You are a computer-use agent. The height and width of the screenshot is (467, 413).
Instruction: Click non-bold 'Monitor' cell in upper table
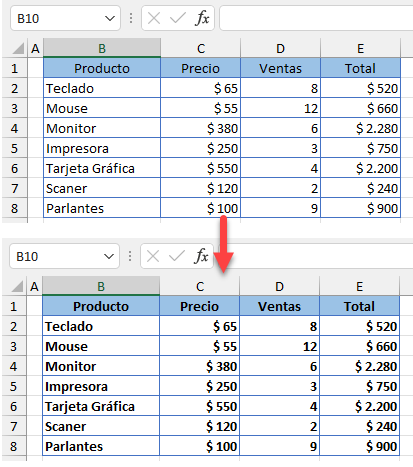(x=102, y=128)
